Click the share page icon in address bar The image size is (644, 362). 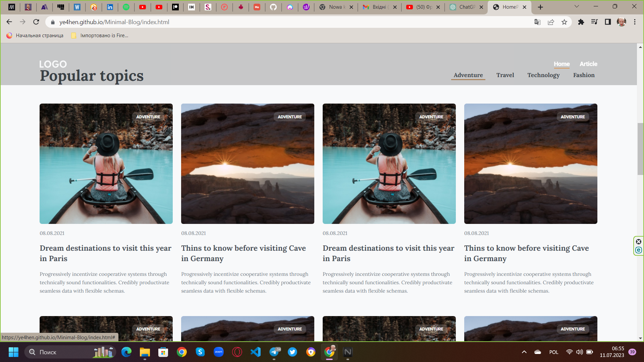[x=551, y=22]
